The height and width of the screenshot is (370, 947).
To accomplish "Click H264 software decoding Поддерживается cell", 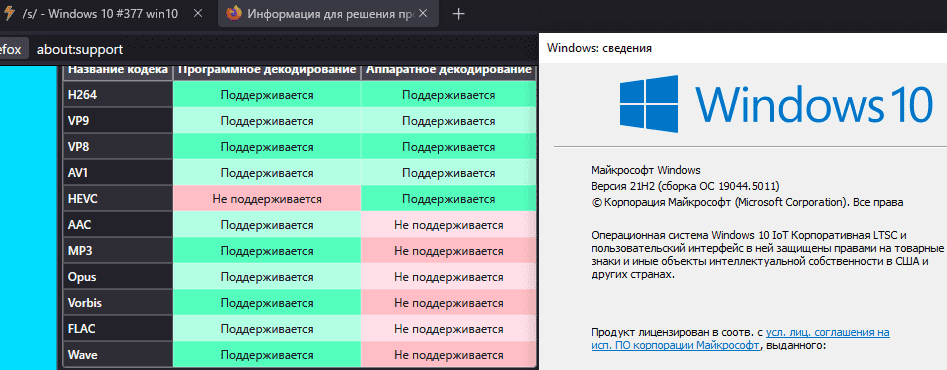I will 267,95.
